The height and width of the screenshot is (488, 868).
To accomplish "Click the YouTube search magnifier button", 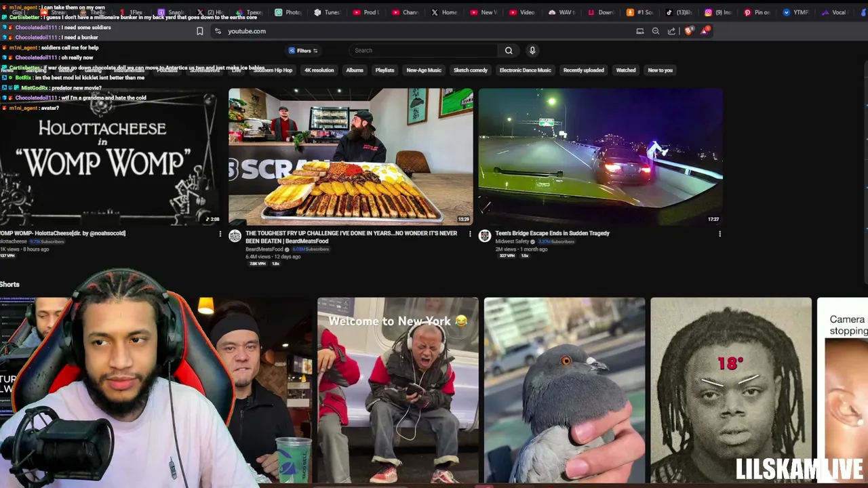I will (x=509, y=50).
